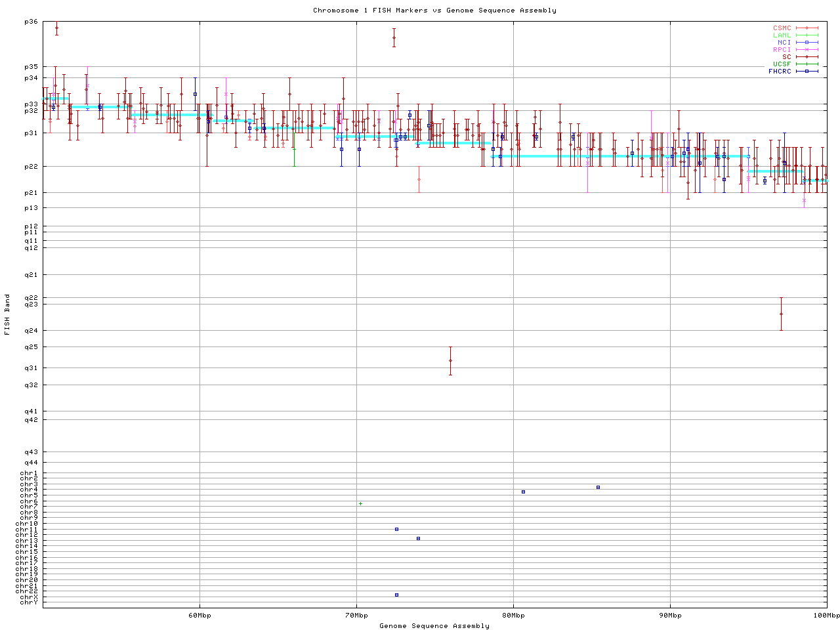This screenshot has height=630, width=840.
Task: Click the red outlier marker between q25 and q31
Action: click(450, 360)
